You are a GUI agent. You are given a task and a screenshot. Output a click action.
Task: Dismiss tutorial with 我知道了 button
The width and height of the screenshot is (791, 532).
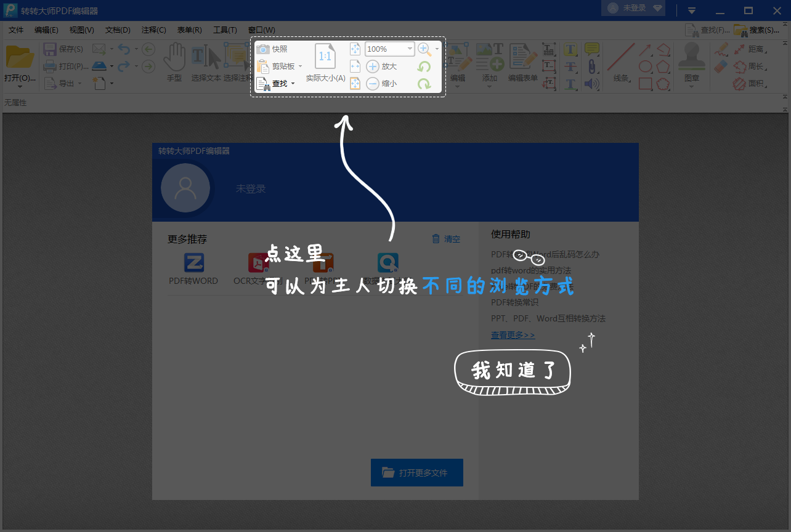coord(513,371)
